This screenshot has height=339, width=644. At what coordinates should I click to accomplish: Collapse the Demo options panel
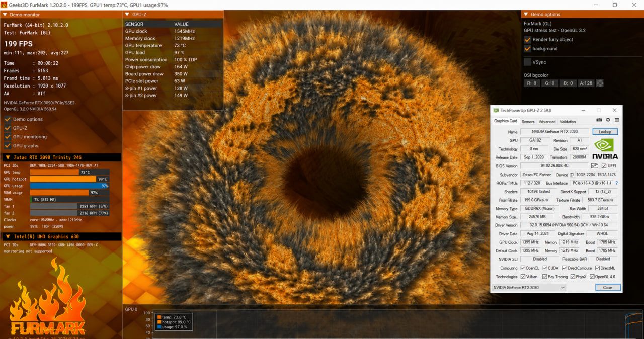click(x=526, y=15)
